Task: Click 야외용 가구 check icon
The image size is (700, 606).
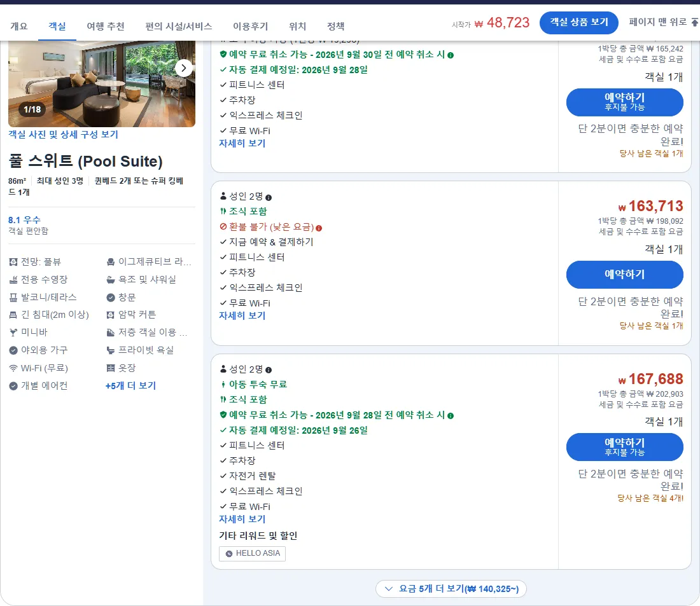Action: tap(13, 350)
